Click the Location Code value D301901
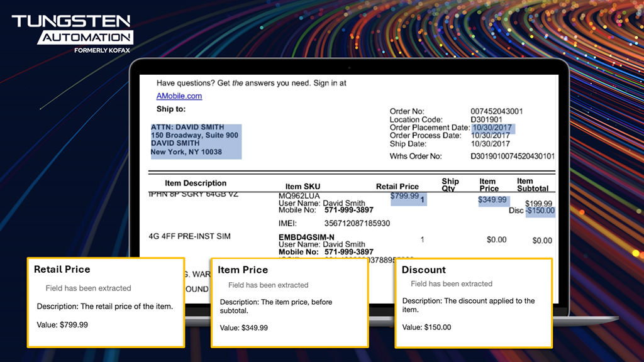The image size is (644, 362). point(486,119)
